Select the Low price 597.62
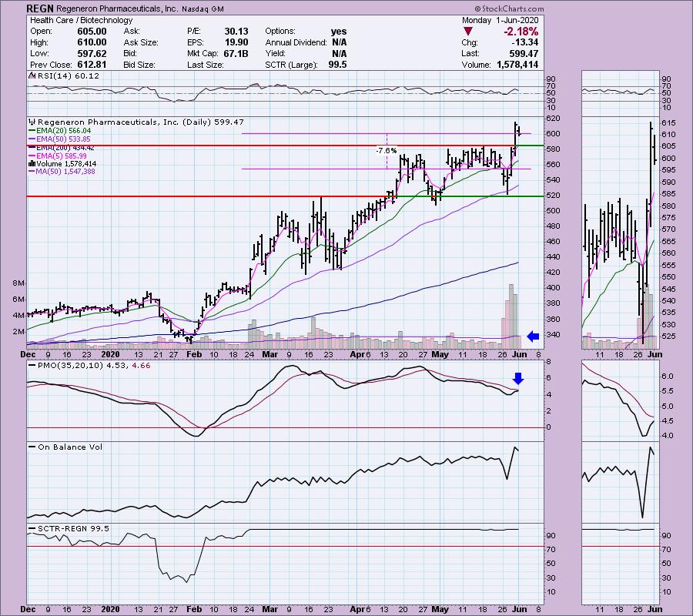This screenshot has width=693, height=616. 92,53
